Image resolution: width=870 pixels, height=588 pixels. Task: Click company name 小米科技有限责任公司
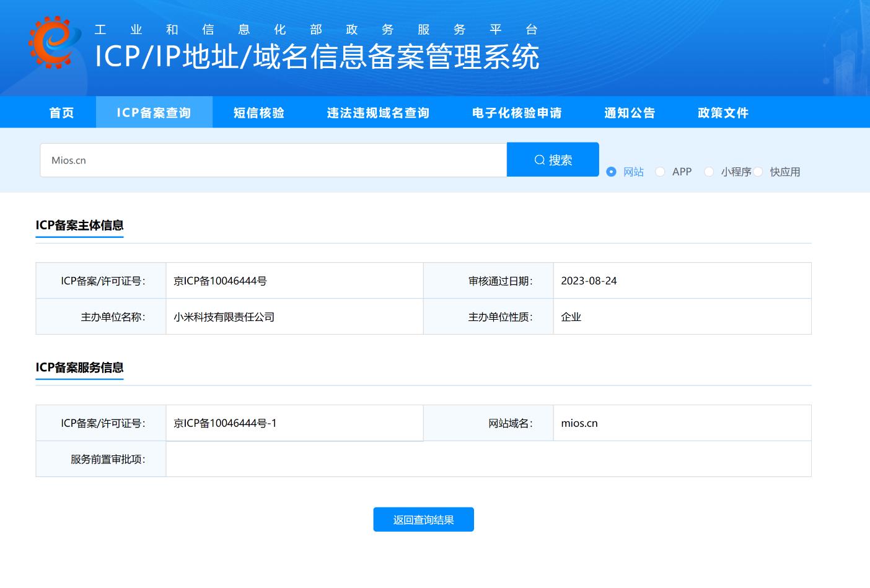pyautogui.click(x=224, y=317)
